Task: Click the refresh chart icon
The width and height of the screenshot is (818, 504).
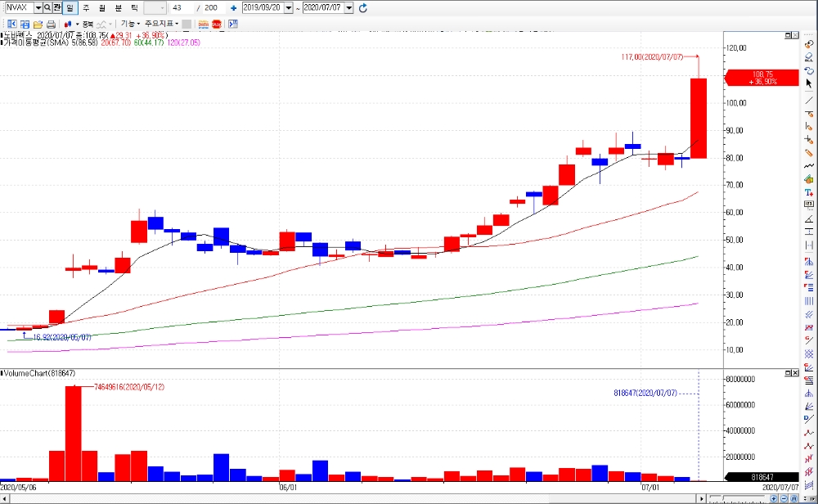Action: (x=363, y=8)
